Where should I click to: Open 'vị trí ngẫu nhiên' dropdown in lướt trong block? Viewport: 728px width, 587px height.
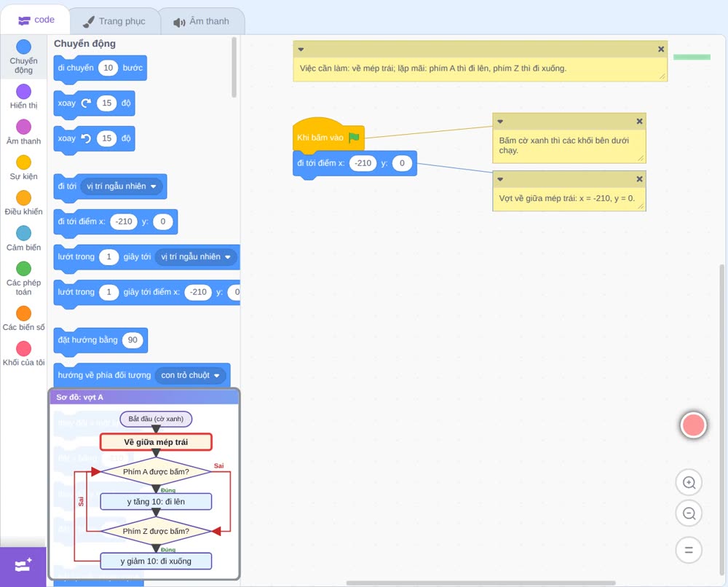[196, 257]
